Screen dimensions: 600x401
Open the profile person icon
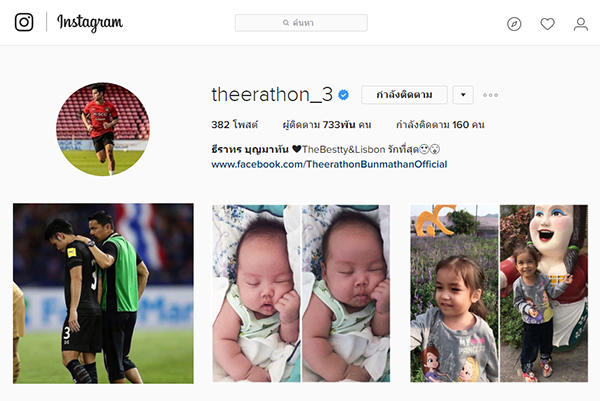coord(580,24)
